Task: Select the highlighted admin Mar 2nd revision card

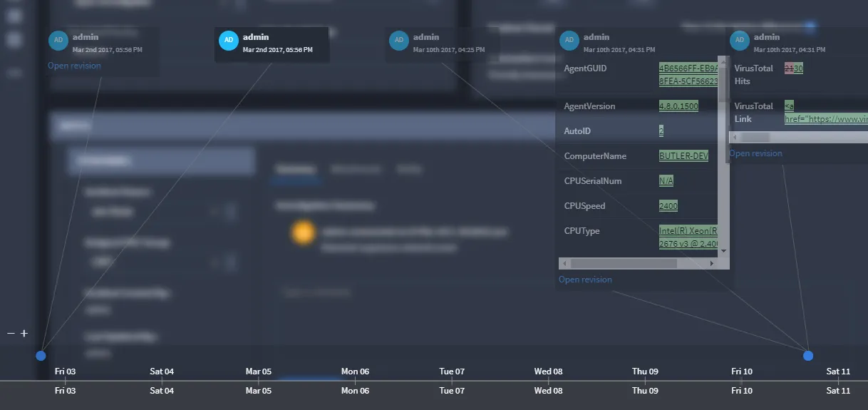Action: (x=272, y=45)
